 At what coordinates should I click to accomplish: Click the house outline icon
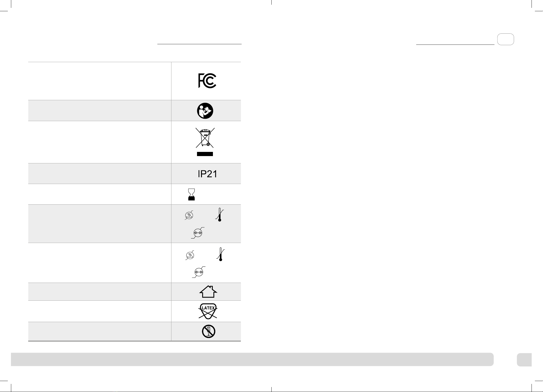(208, 292)
